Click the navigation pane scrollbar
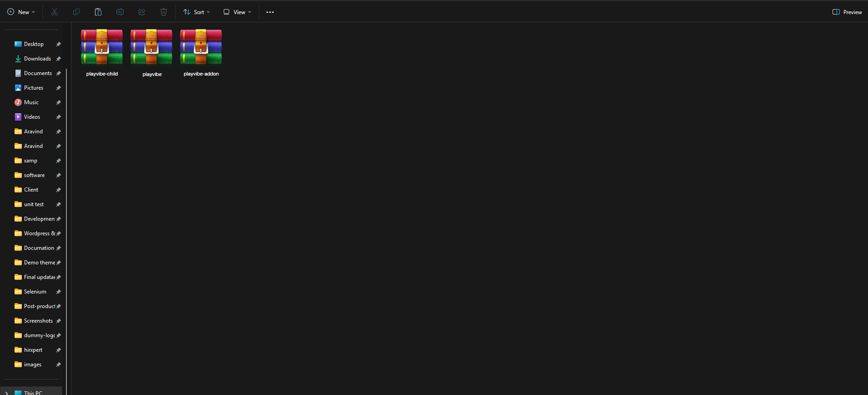 pos(66,228)
